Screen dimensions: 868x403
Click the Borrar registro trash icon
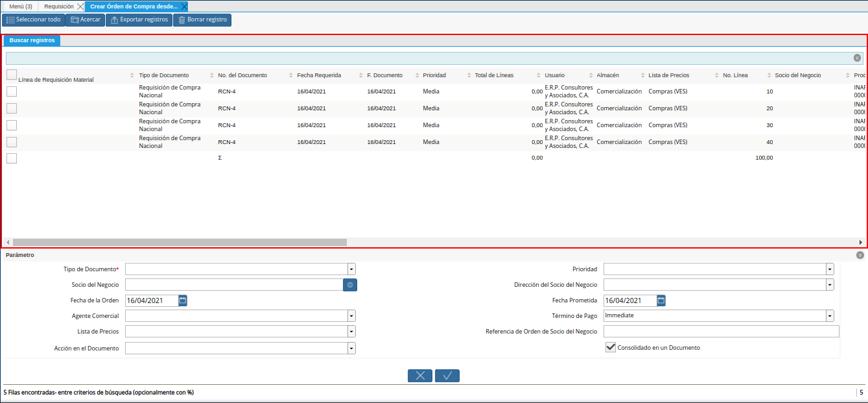pyautogui.click(x=182, y=20)
